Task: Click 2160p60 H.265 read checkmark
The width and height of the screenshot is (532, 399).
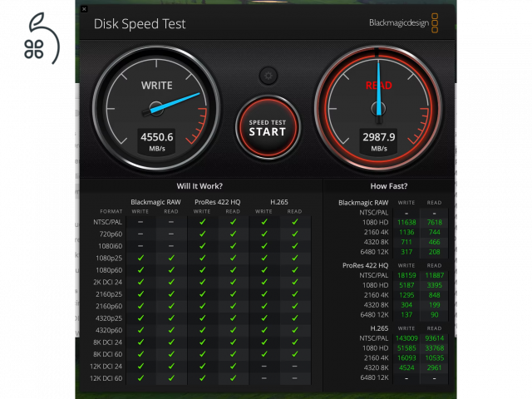Action: (x=294, y=306)
